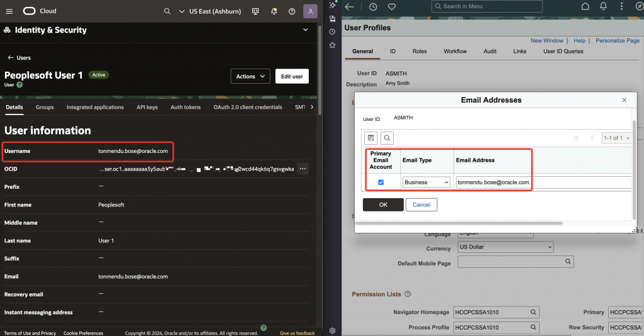Switch to the Roles tab
644x336 pixels.
coord(419,52)
